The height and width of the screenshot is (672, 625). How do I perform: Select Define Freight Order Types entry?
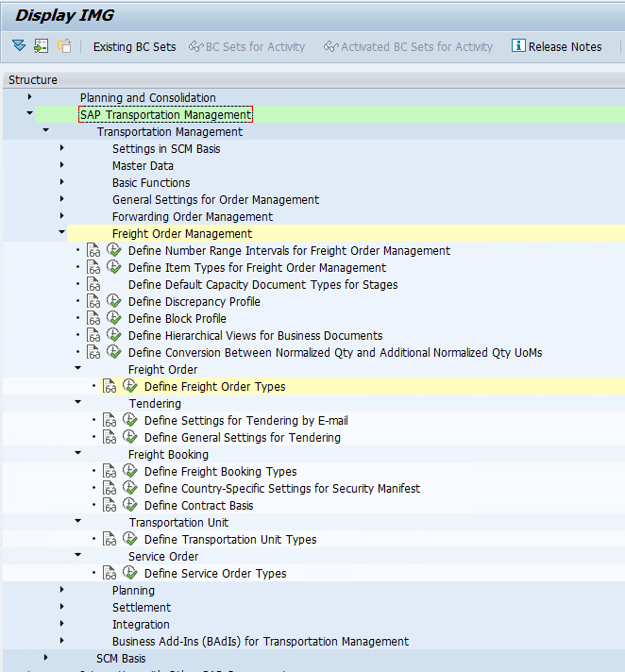point(214,387)
